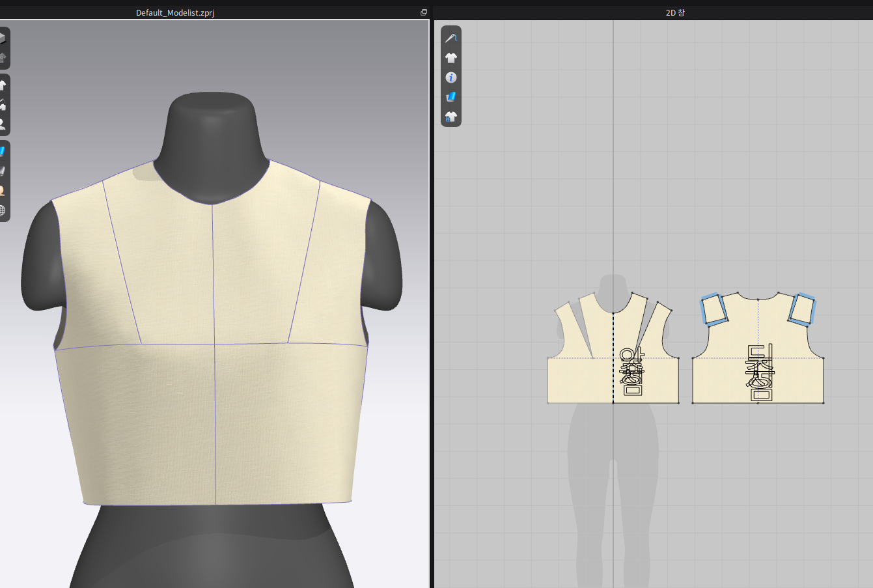Click the avatar silhouette icon in 3D toolbar
873x588 pixels.
[x=3, y=124]
